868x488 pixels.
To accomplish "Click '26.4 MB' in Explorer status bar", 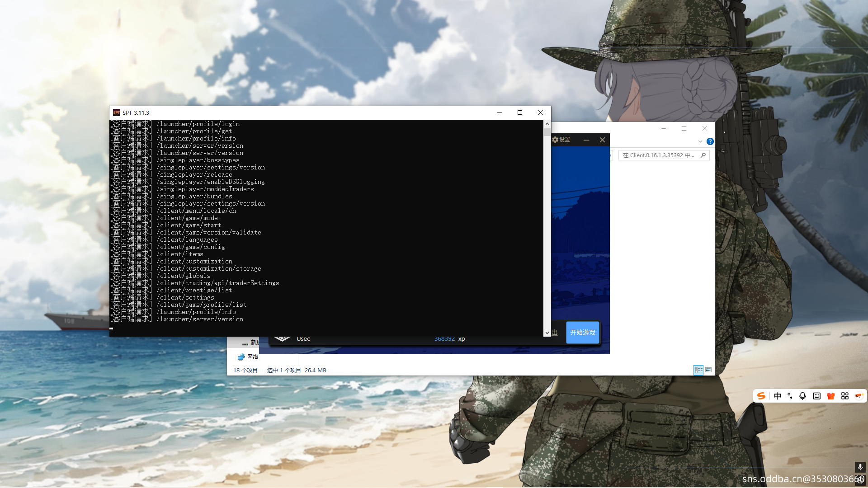I will [316, 371].
